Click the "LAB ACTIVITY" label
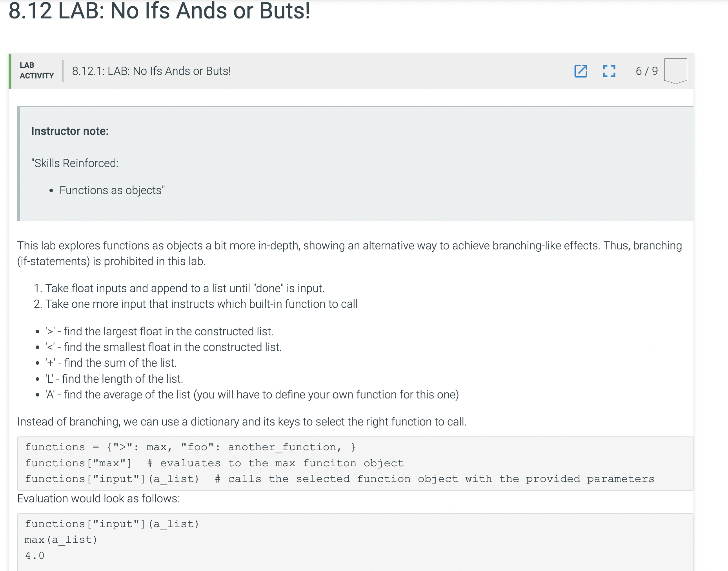 click(x=36, y=71)
